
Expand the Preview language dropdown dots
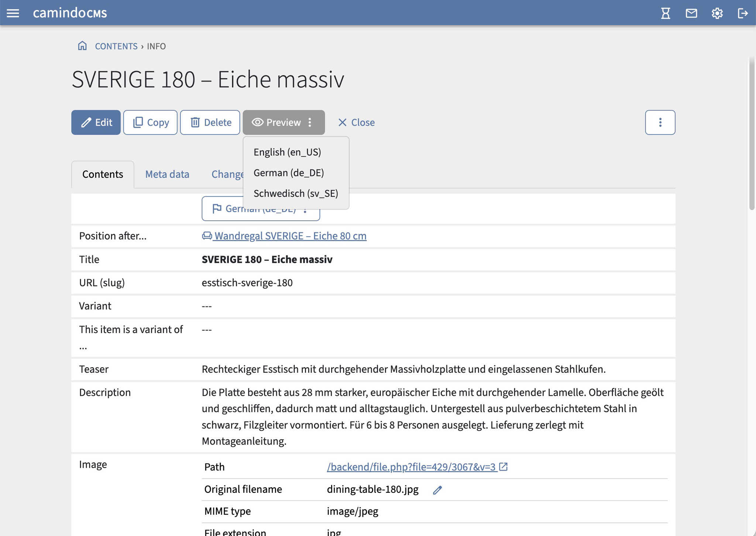(x=310, y=122)
